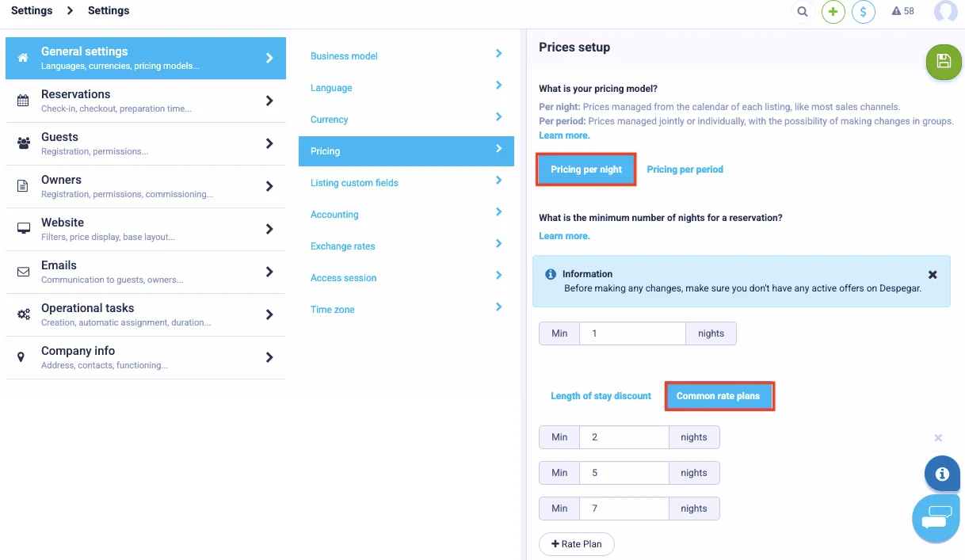Click the dollar sign icon
This screenshot has height=560, width=965.
[863, 12]
